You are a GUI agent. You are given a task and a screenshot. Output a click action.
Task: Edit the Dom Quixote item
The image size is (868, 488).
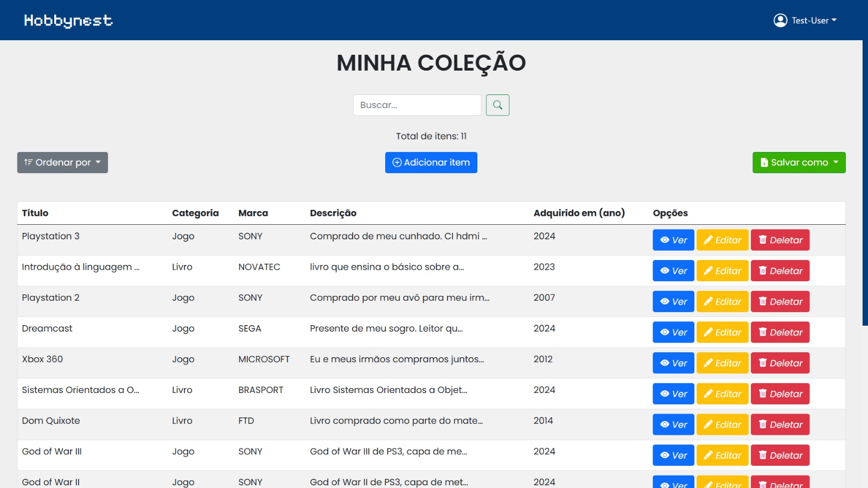coord(723,424)
